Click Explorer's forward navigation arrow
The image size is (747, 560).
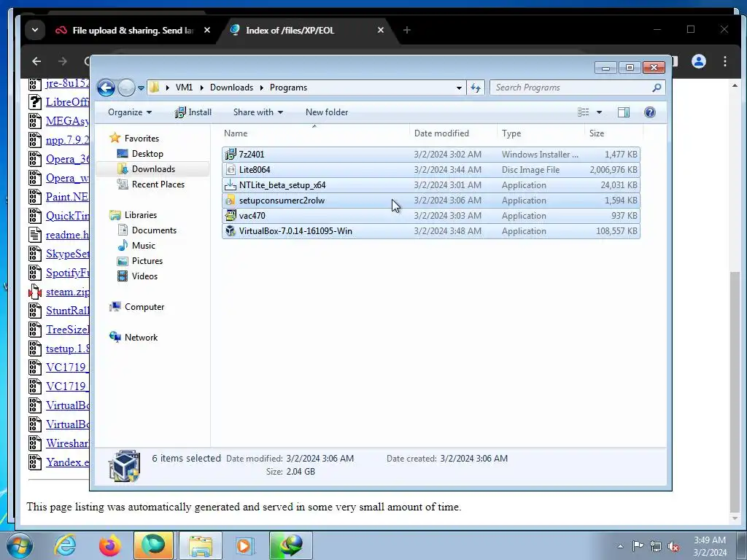pyautogui.click(x=126, y=87)
